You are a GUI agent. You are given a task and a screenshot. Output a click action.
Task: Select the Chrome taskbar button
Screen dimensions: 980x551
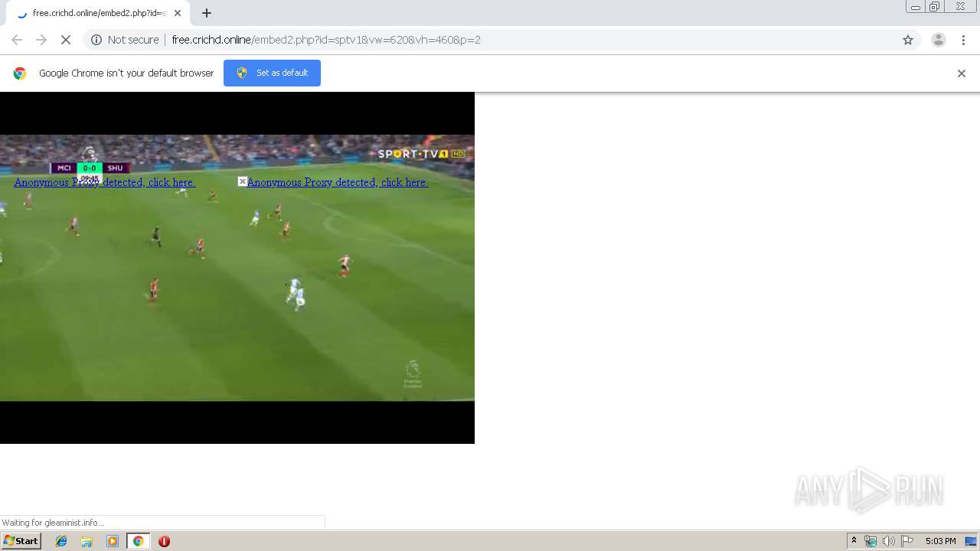[138, 541]
